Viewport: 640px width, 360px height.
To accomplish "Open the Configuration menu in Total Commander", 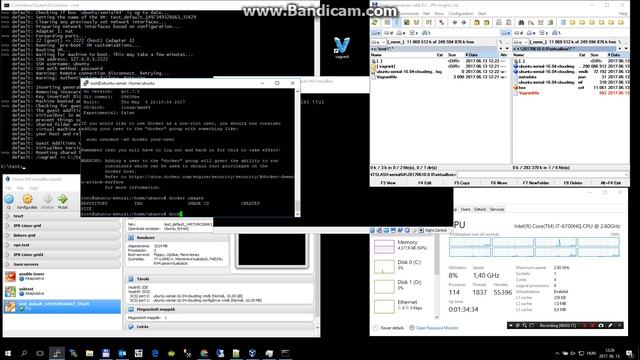I will (461, 13).
